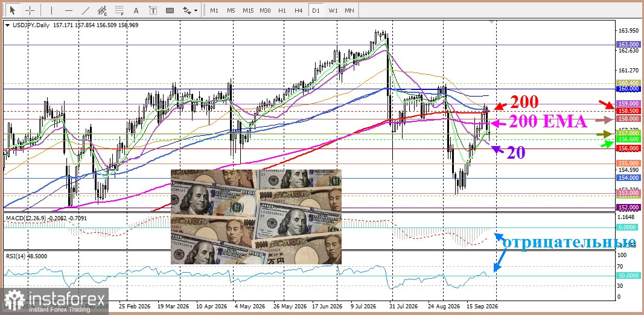
Task: Switch to M30 timeframe
Action: (265, 10)
